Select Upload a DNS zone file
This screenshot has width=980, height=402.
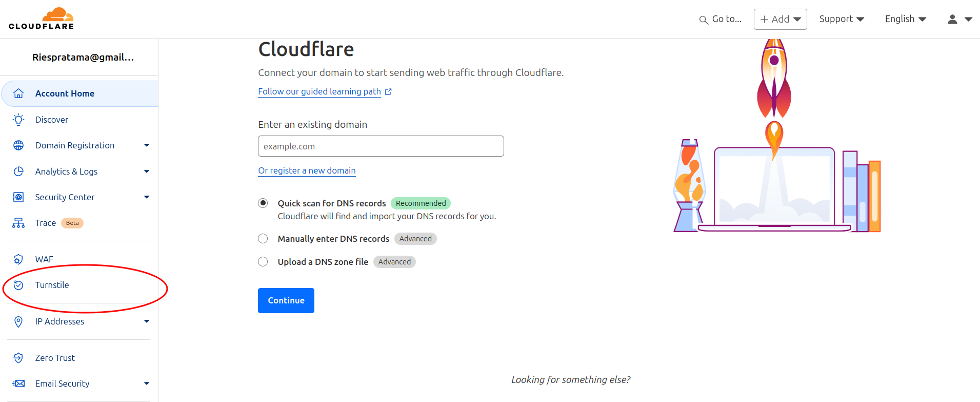pos(263,262)
